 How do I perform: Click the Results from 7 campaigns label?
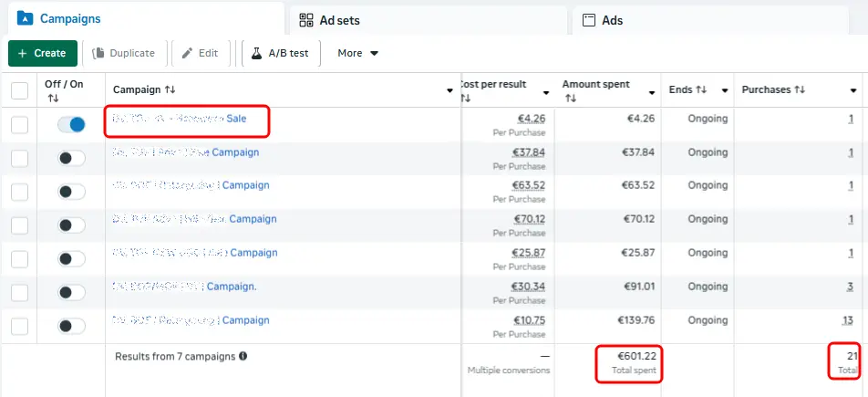click(x=175, y=357)
